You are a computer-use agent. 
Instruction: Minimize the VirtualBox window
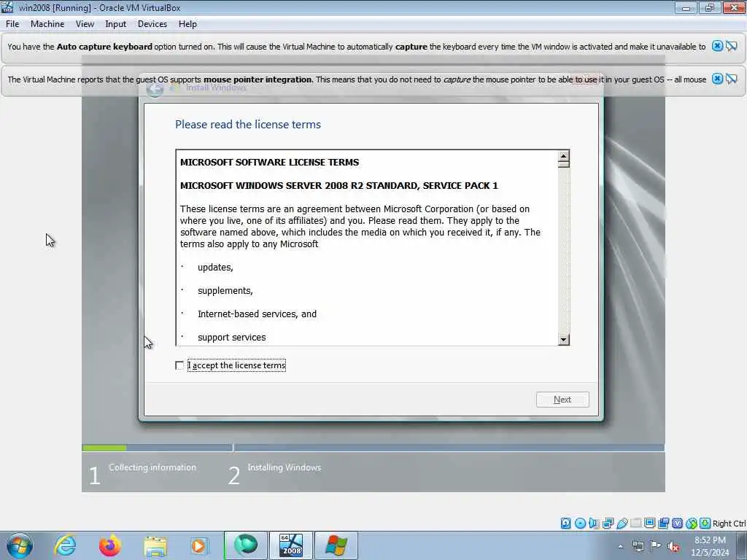pos(686,7)
